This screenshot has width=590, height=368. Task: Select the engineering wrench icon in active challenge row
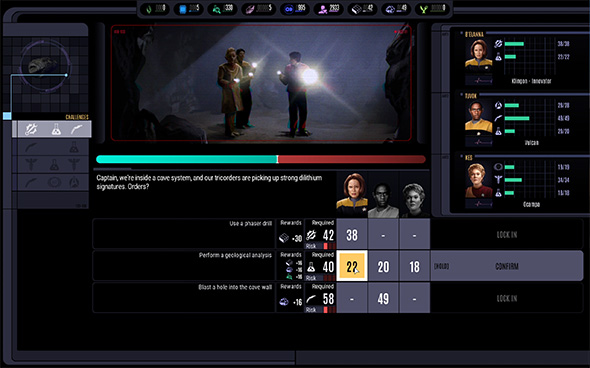tap(31, 129)
